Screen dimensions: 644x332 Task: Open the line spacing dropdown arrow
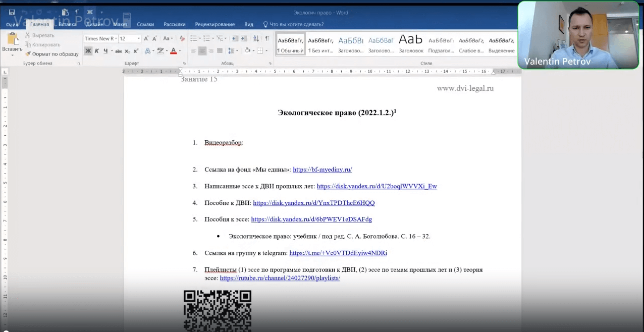point(237,50)
